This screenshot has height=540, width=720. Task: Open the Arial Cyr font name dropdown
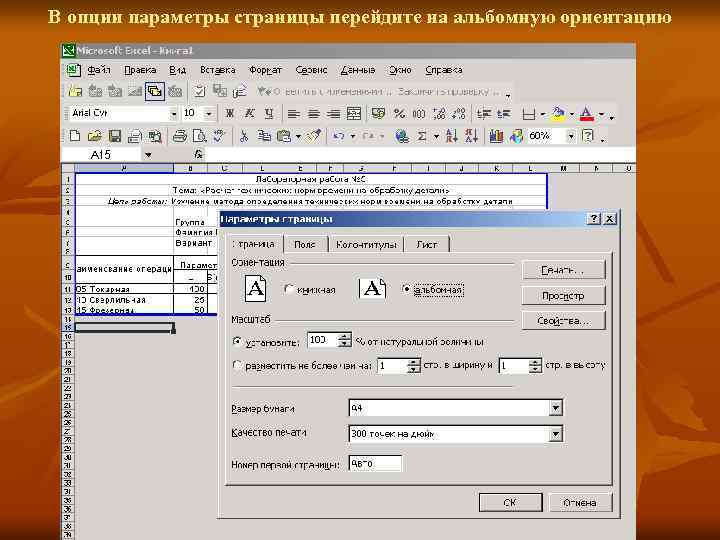coord(174,113)
